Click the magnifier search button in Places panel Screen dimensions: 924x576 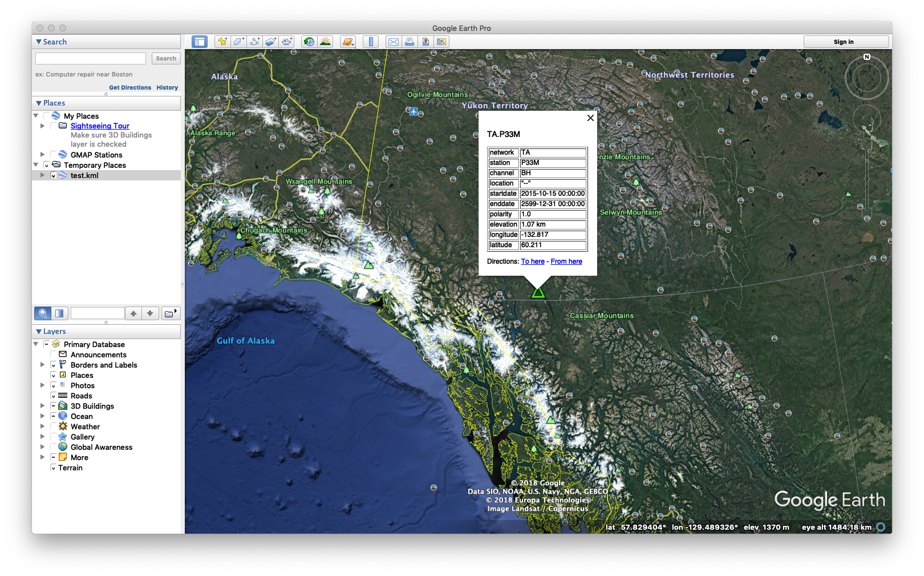pos(43,313)
